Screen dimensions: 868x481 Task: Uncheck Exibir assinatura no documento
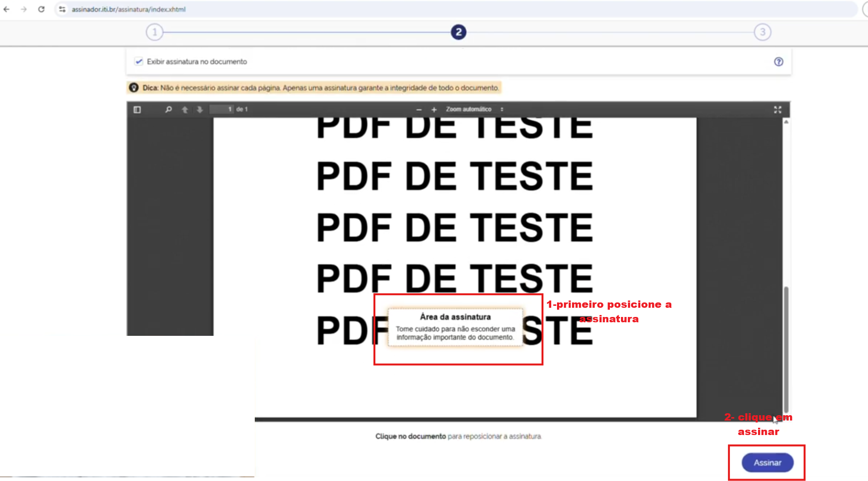click(139, 61)
